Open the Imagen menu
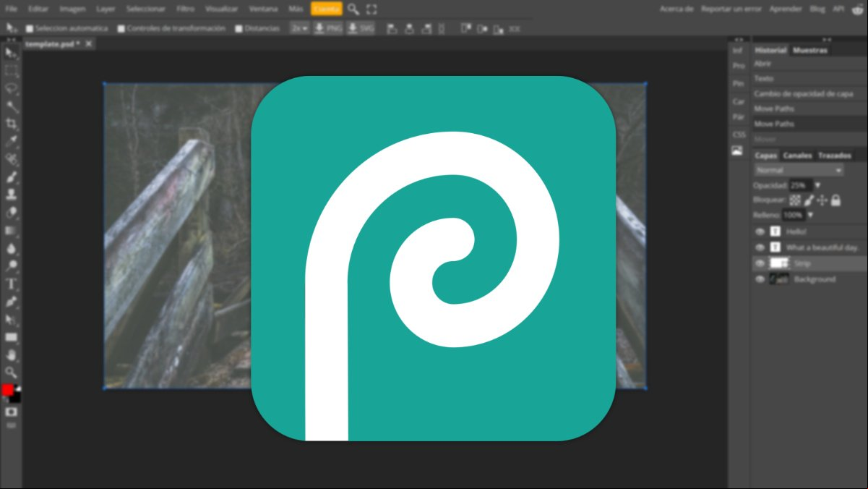This screenshot has height=489, width=868. 72,9
